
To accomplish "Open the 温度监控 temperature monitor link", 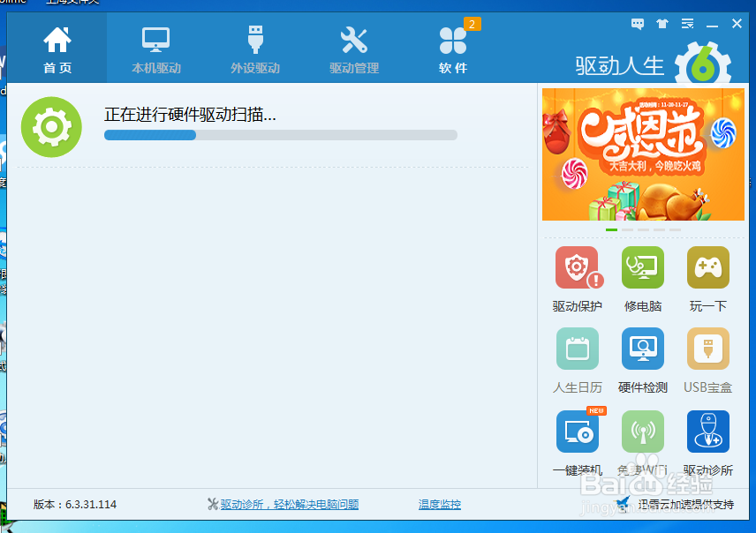I will coord(439,504).
